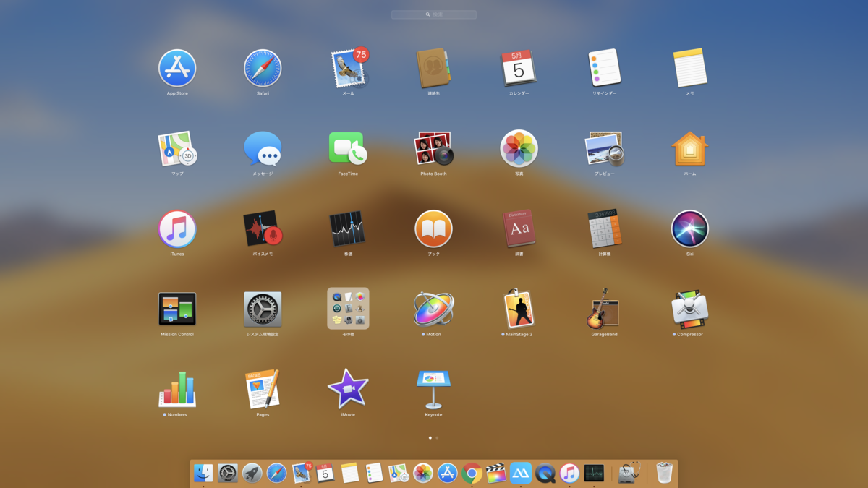Open システム環境設定 in the Launchpad grid
Screen dimensions: 868x488
(x=263, y=309)
